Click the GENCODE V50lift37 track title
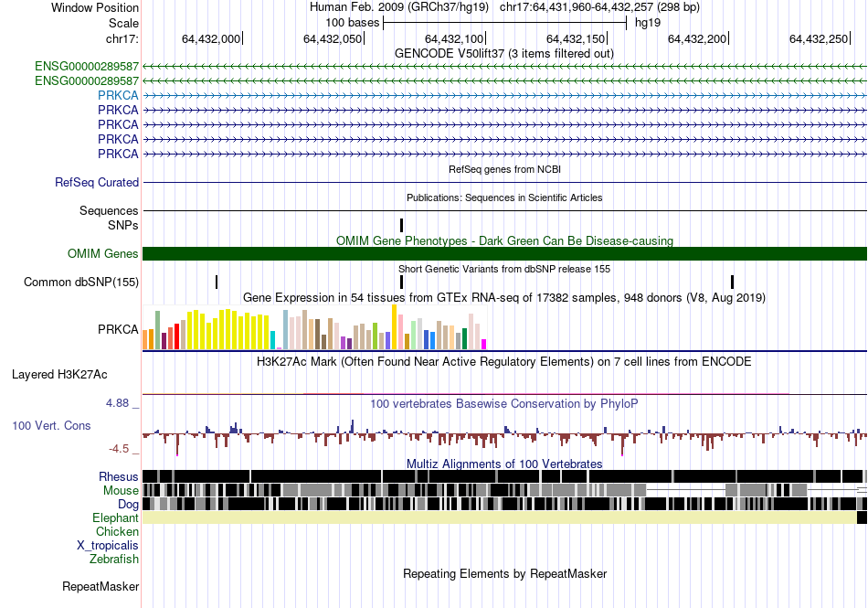Image resolution: width=868 pixels, height=608 pixels. (504, 54)
